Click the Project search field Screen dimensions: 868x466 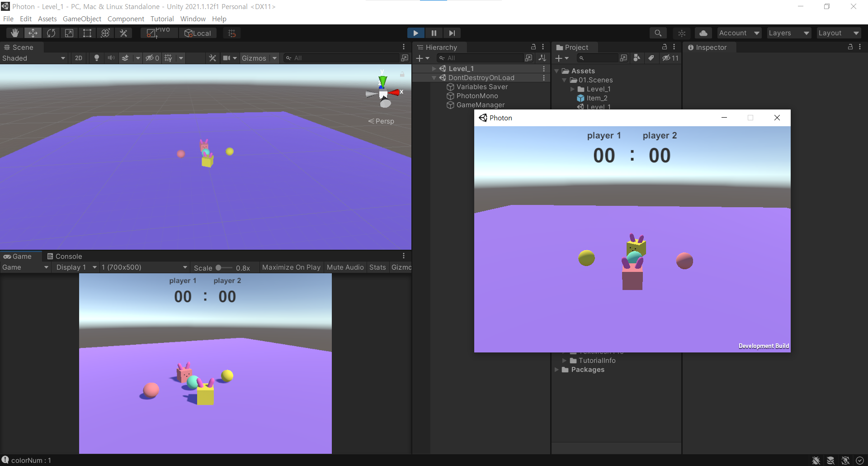click(598, 58)
